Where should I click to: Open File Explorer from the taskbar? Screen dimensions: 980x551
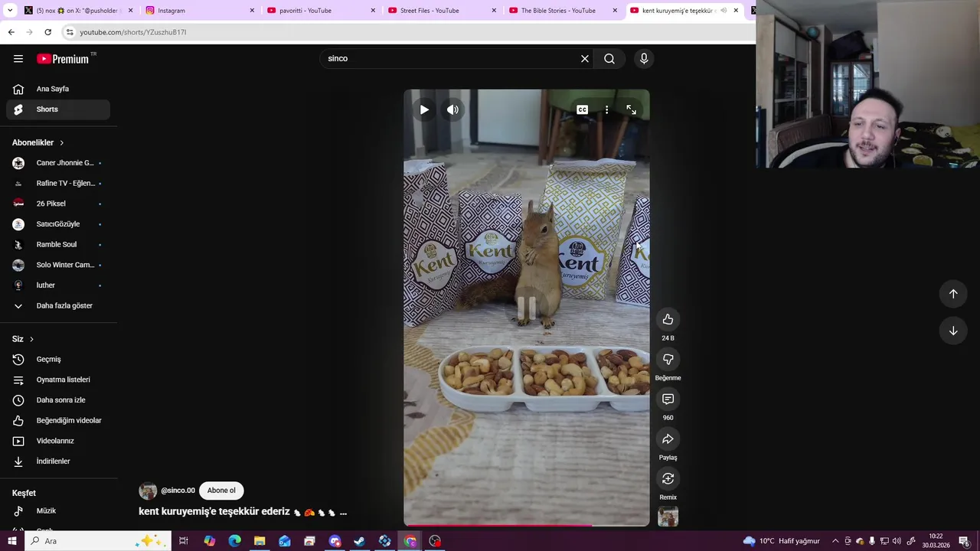click(x=260, y=541)
